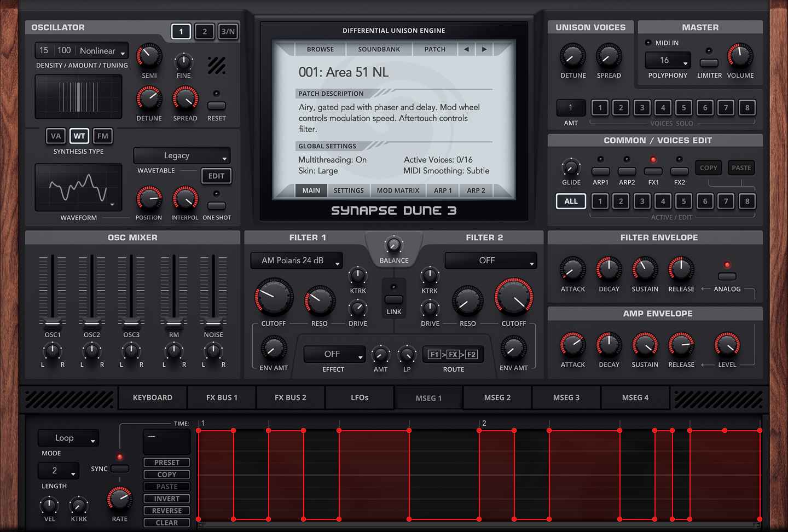Click the MSEG RATE knob
Image resolution: width=788 pixels, height=532 pixels.
[x=119, y=499]
